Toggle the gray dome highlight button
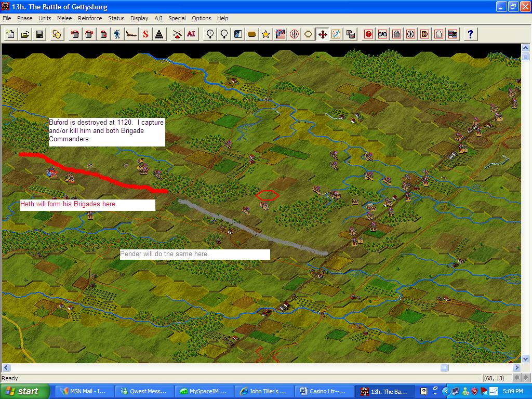Screen dimensions: 532x399 tap(396, 34)
